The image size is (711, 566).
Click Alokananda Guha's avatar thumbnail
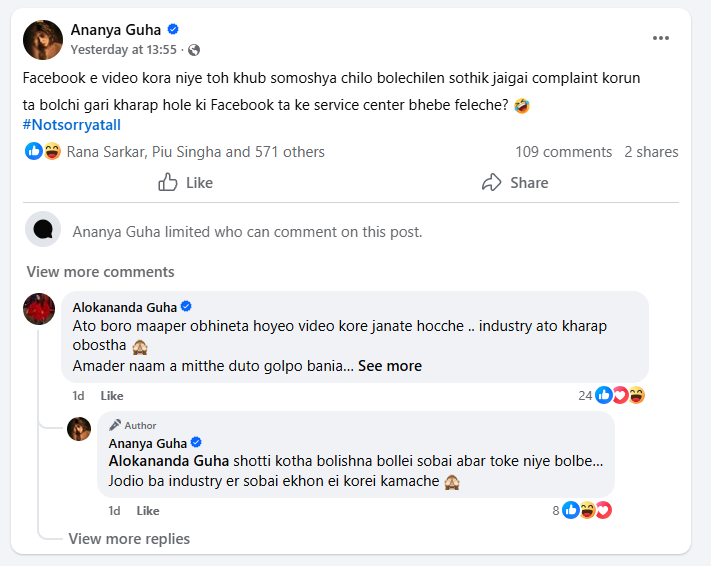pyautogui.click(x=39, y=309)
